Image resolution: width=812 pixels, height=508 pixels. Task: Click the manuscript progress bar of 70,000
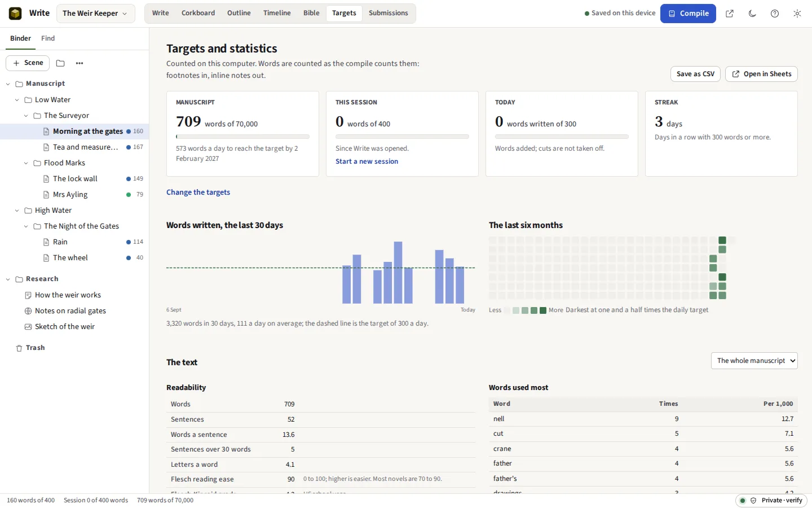[x=242, y=137]
